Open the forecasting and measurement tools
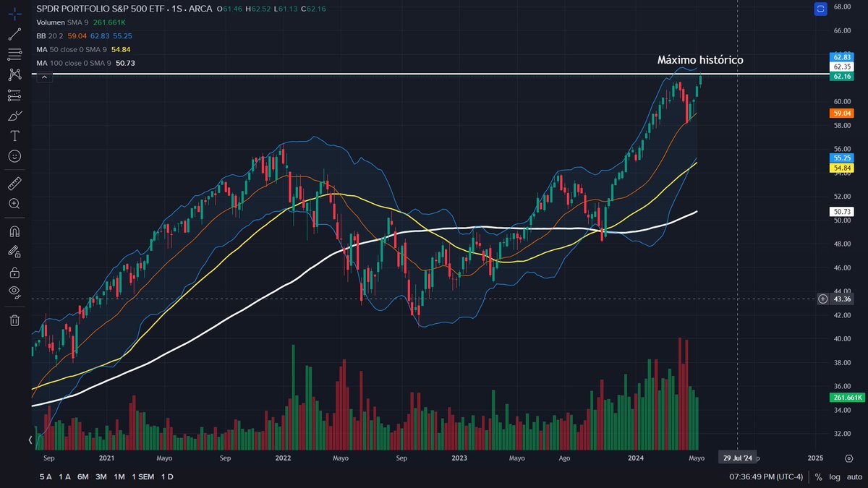The image size is (868, 488). click(14, 95)
